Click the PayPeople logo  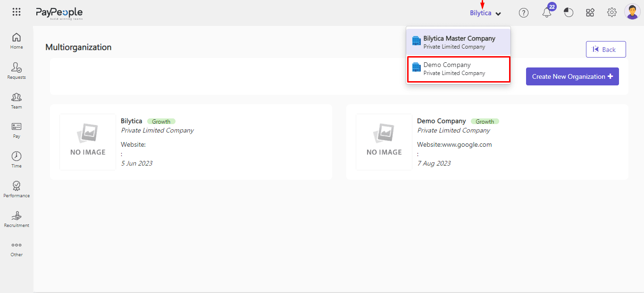pyautogui.click(x=59, y=13)
